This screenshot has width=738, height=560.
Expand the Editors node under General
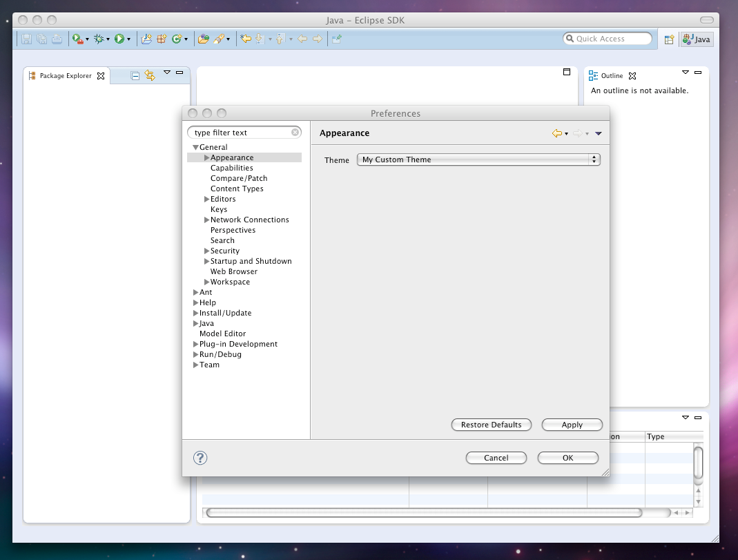(206, 199)
